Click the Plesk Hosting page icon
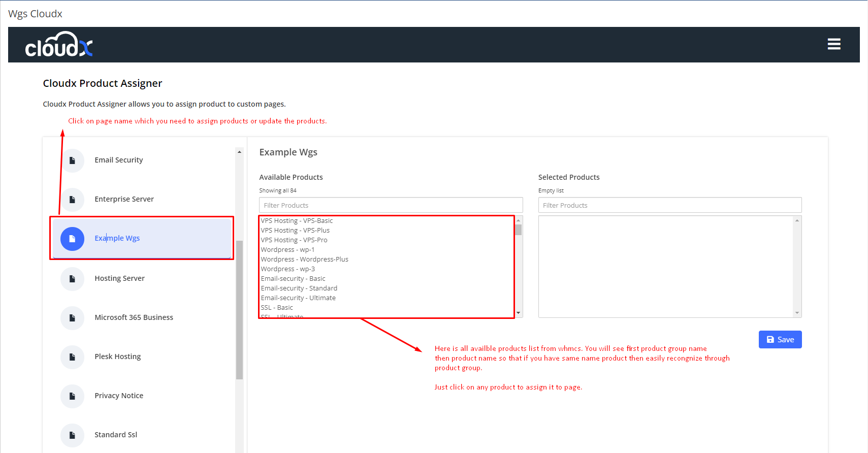The image size is (868, 453). point(72,357)
